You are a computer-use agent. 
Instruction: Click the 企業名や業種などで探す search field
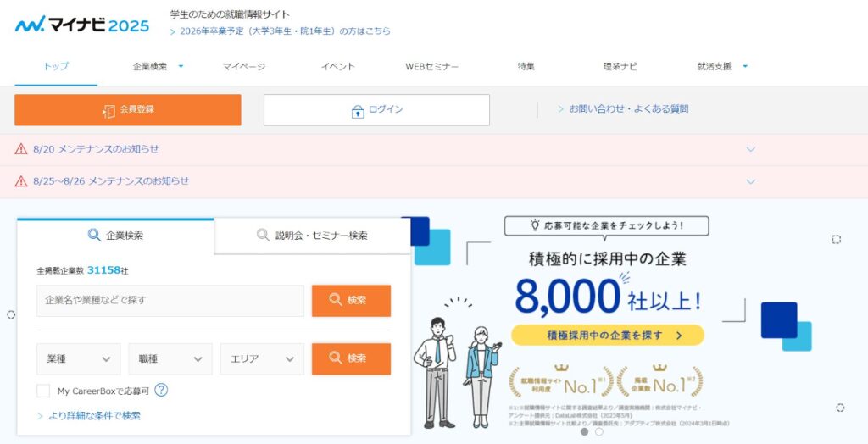coord(170,300)
